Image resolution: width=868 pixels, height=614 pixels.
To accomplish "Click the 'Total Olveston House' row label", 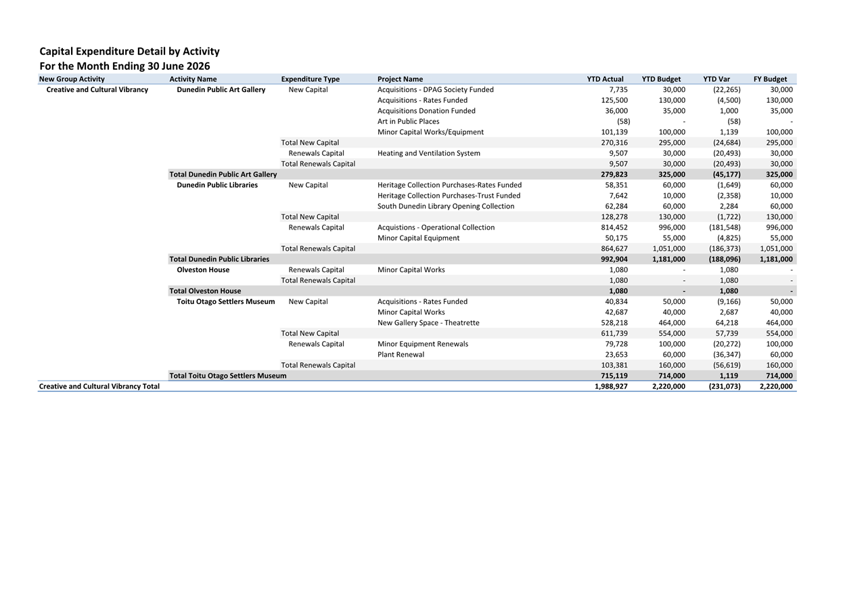I will point(205,291).
